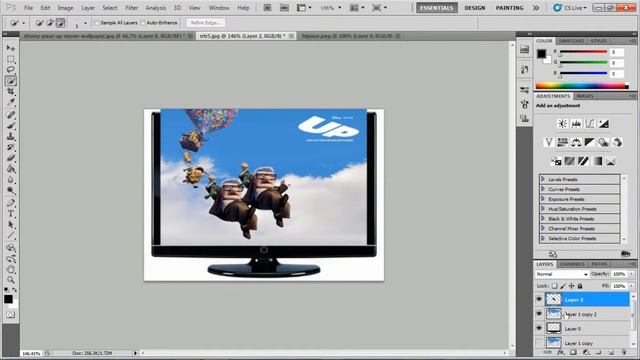640x360 pixels.
Task: Switch to Channels tab
Action: tap(572, 264)
